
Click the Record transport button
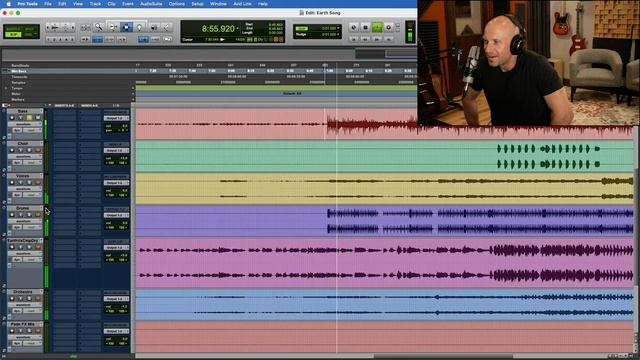(x=389, y=27)
